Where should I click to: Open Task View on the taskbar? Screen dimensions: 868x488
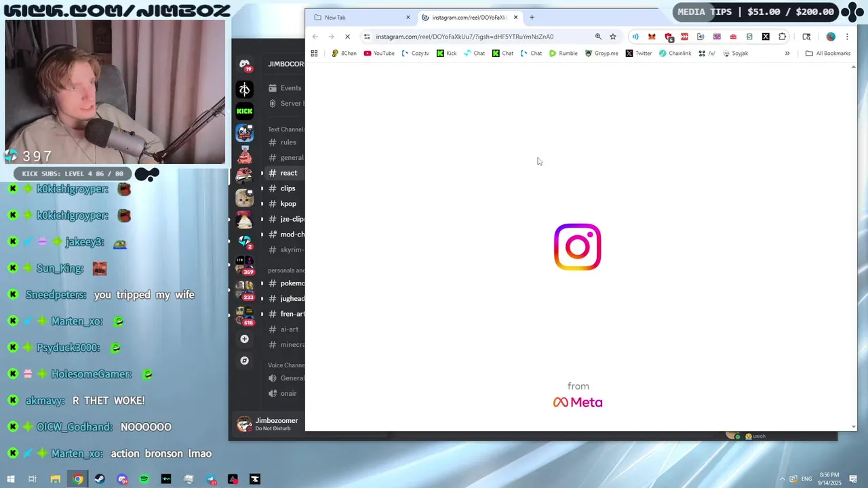pyautogui.click(x=33, y=479)
